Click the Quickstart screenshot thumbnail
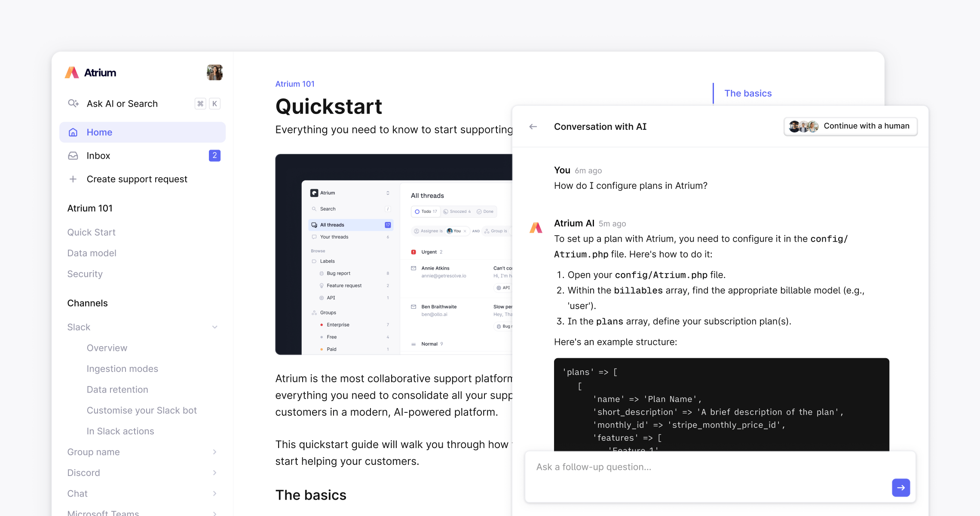Viewport: 980px width, 516px height. click(x=394, y=254)
